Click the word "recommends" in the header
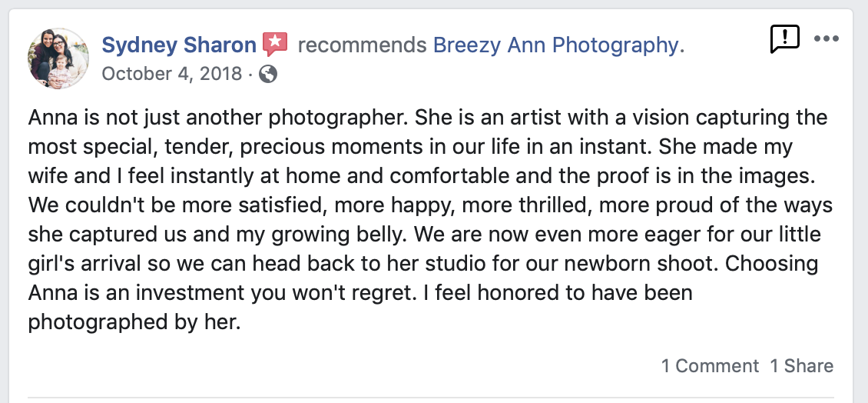Image resolution: width=868 pixels, height=403 pixels. coord(361,45)
